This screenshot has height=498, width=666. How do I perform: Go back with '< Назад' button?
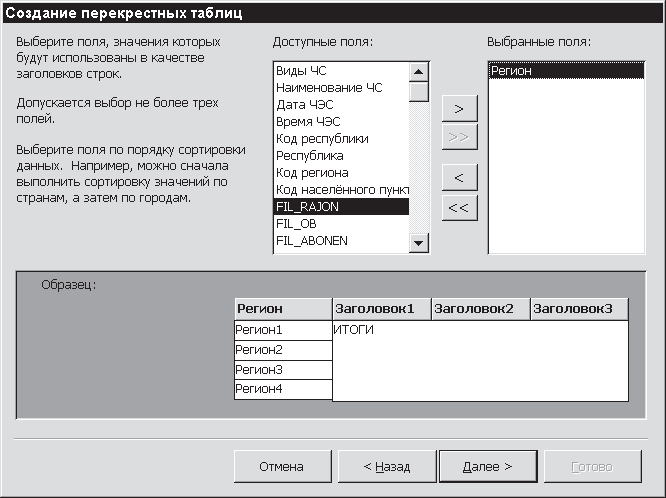(x=386, y=466)
